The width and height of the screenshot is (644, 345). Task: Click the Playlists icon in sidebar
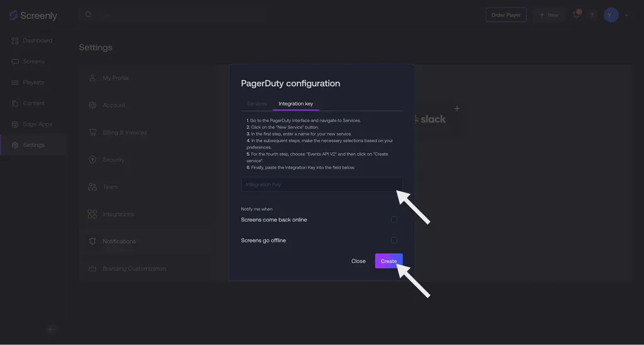15,82
